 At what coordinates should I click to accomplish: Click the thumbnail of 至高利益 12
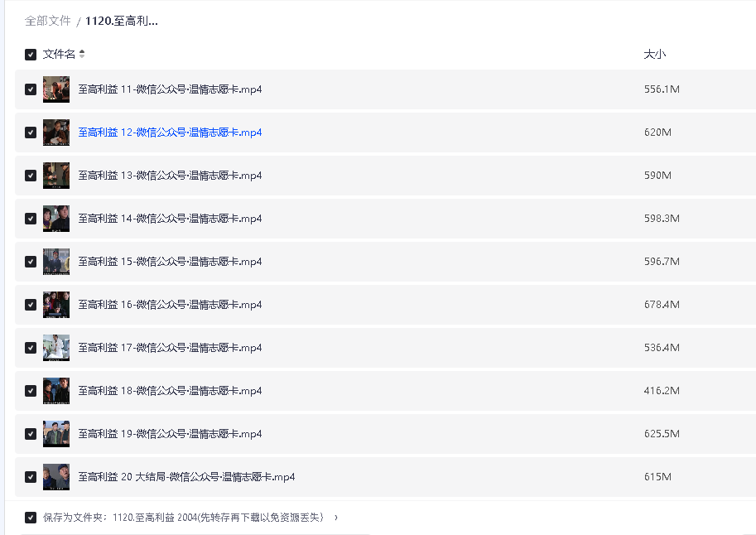point(55,132)
